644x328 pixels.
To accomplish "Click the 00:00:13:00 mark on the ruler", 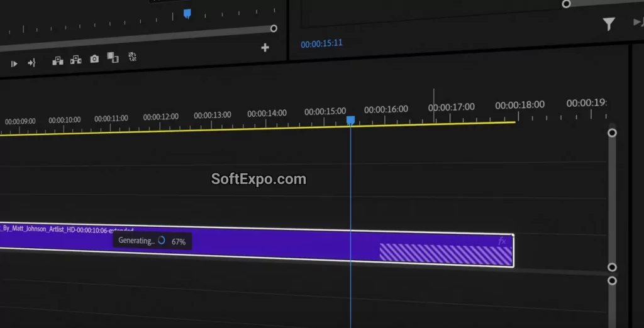I will (213, 115).
